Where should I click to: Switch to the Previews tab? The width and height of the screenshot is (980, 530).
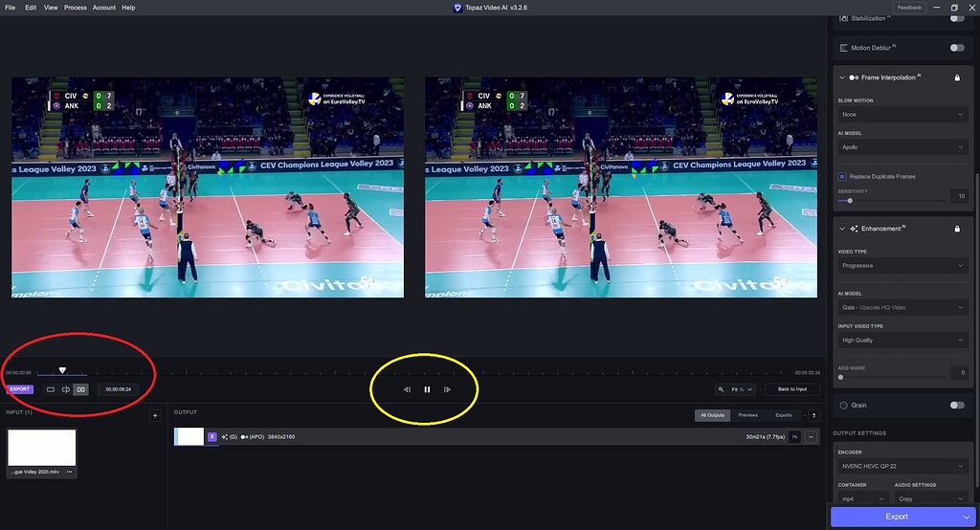click(747, 415)
